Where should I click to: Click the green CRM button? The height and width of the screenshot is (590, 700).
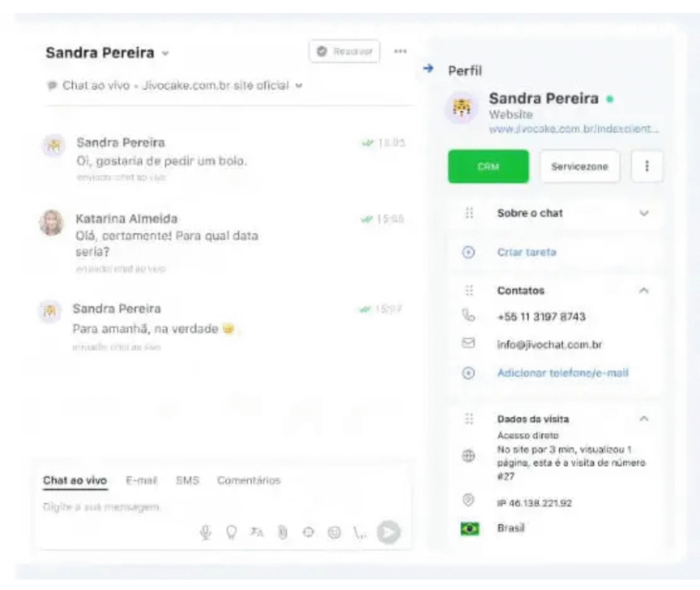coord(488,167)
